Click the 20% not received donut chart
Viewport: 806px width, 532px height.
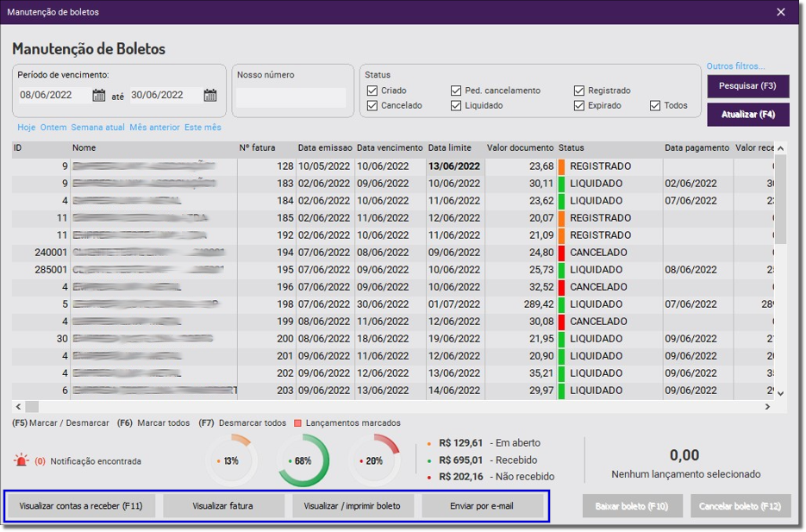[374, 460]
